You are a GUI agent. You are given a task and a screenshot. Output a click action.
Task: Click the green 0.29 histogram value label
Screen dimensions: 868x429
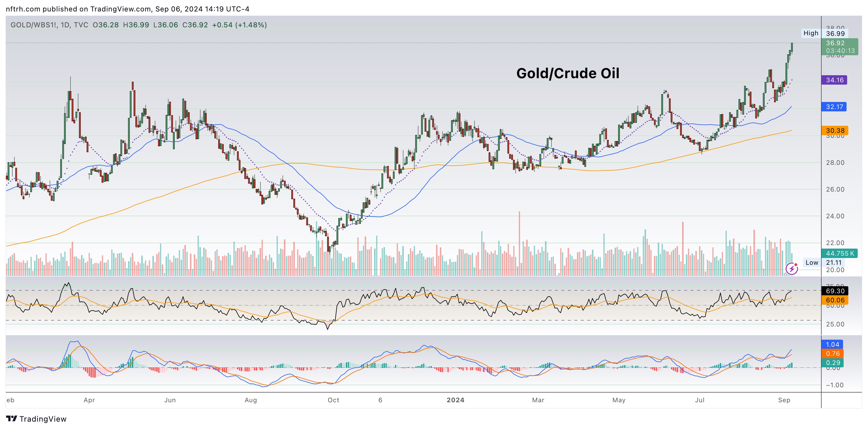tap(832, 363)
